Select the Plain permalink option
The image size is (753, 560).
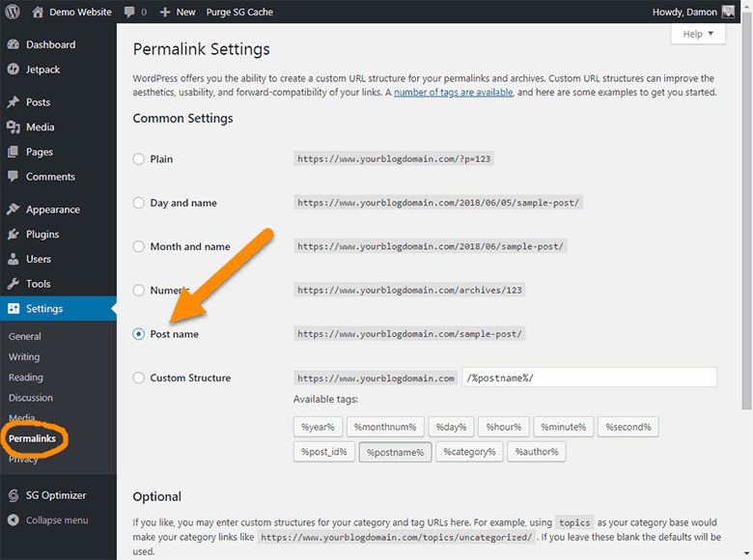point(138,159)
